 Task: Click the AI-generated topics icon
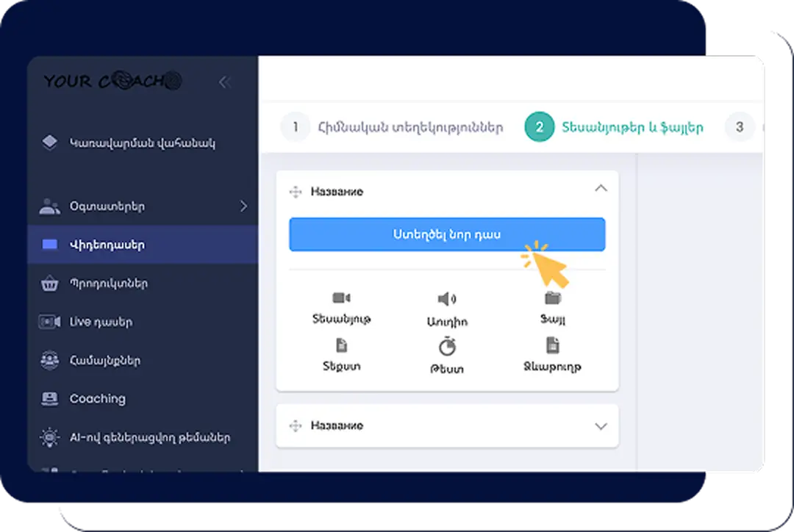pos(50,436)
